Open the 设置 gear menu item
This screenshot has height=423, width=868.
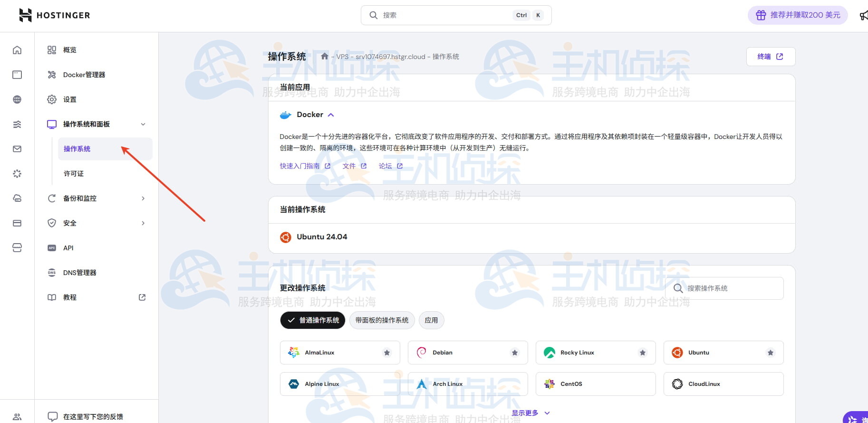(x=69, y=99)
